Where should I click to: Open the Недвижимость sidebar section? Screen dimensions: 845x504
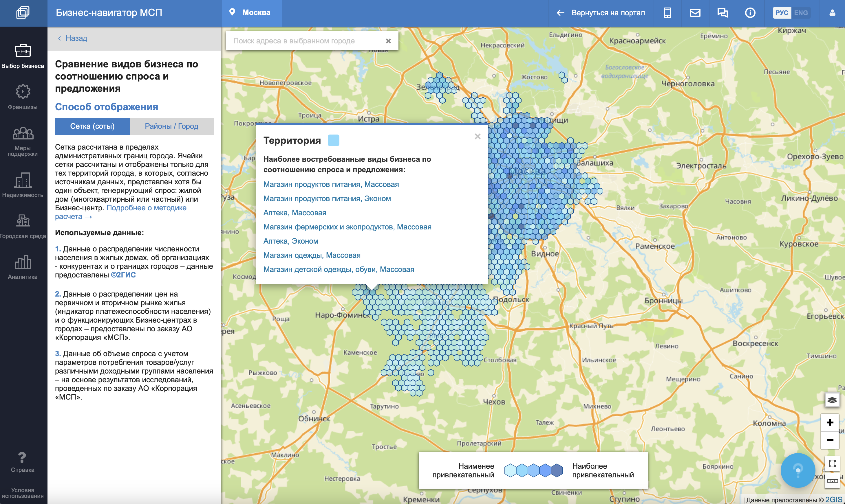(23, 185)
